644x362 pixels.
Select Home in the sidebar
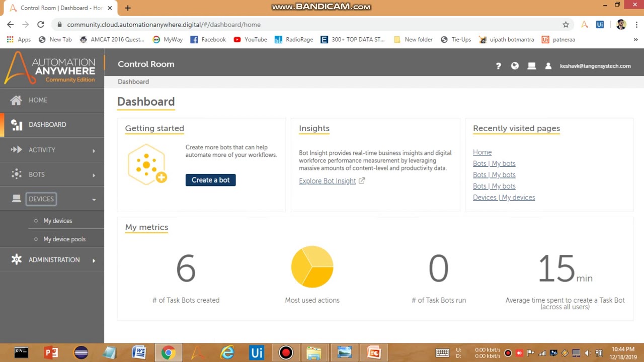(38, 100)
